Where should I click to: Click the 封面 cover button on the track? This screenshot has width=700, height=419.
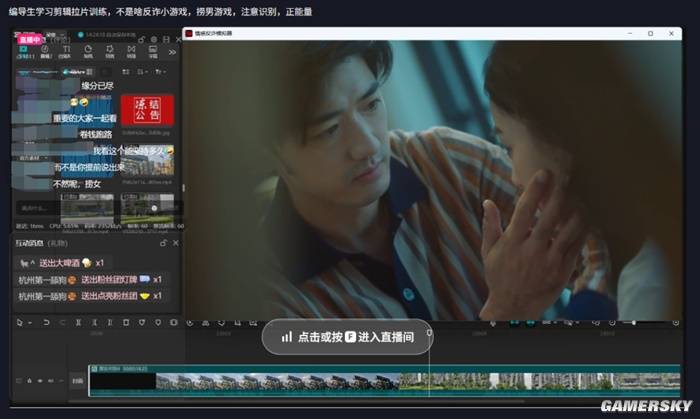click(x=77, y=381)
